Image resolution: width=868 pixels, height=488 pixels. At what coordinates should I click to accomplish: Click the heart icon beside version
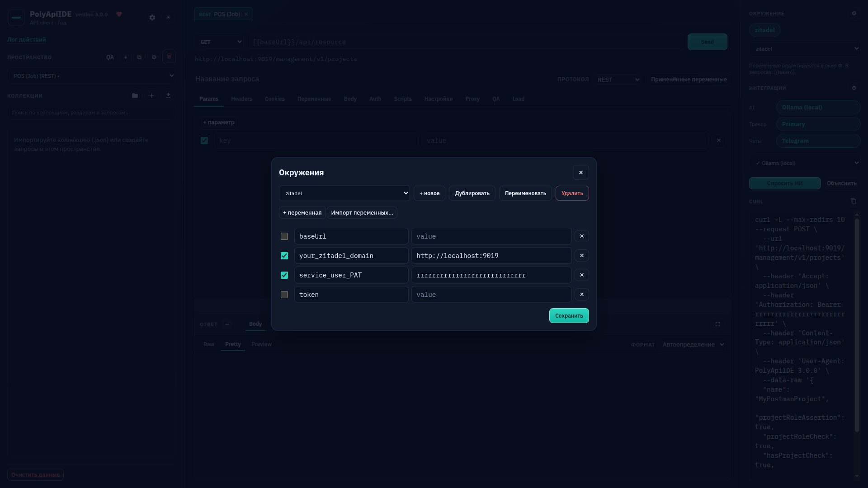[x=119, y=14]
